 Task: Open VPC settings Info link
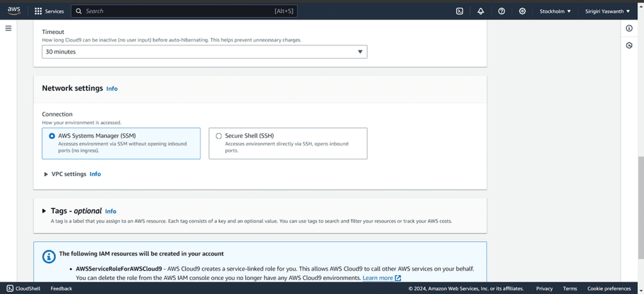[x=95, y=174]
